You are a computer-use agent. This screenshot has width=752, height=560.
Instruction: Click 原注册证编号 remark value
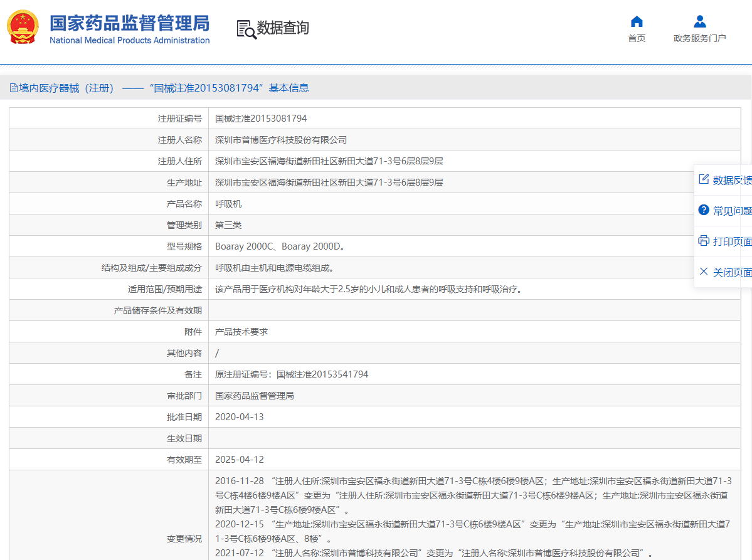pyautogui.click(x=292, y=374)
